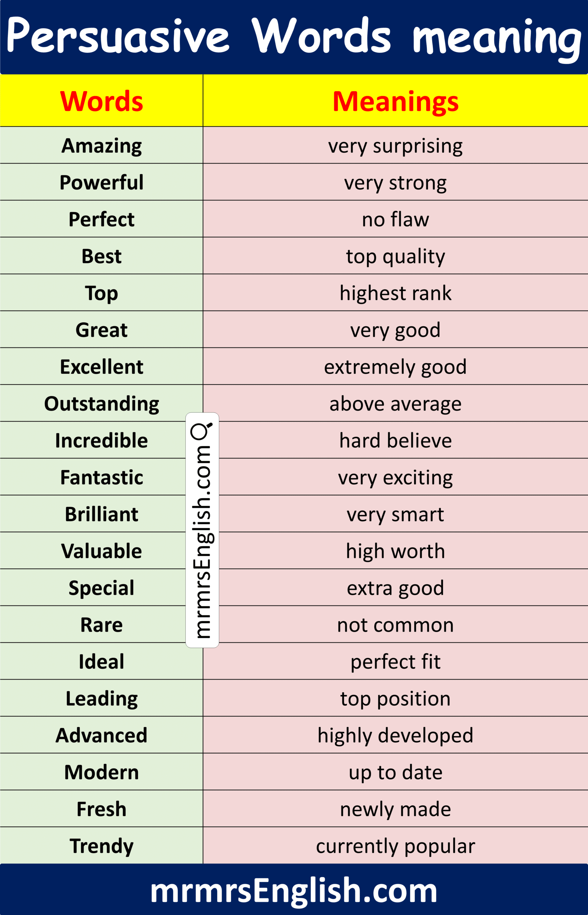Click the 'highly developed' meaning
This screenshot has height=915, width=588.
395,736
